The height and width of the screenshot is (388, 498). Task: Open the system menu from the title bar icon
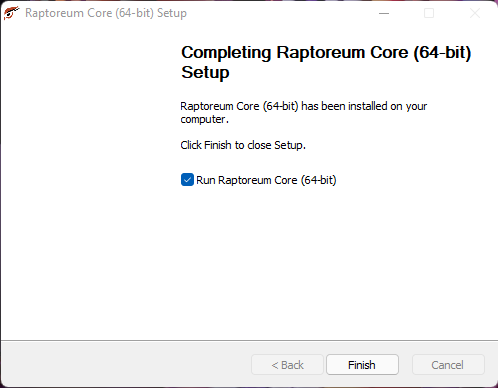click(x=11, y=13)
